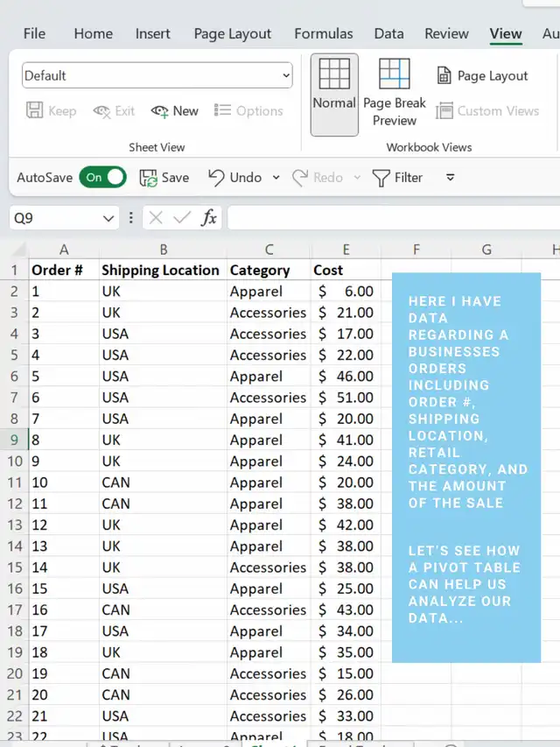The image size is (560, 747).
Task: Open the Undo history dropdown arrow
Action: point(276,178)
